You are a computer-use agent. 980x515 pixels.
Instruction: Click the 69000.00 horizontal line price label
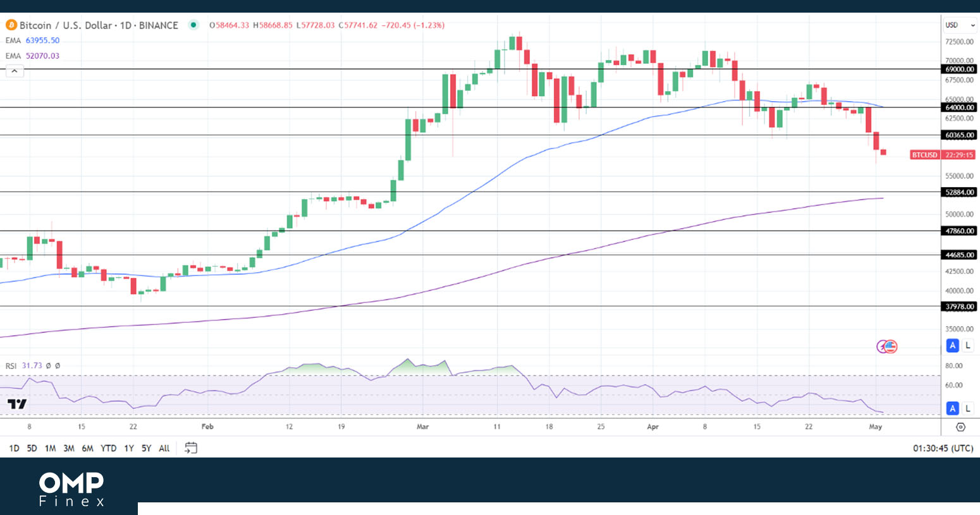pyautogui.click(x=959, y=69)
